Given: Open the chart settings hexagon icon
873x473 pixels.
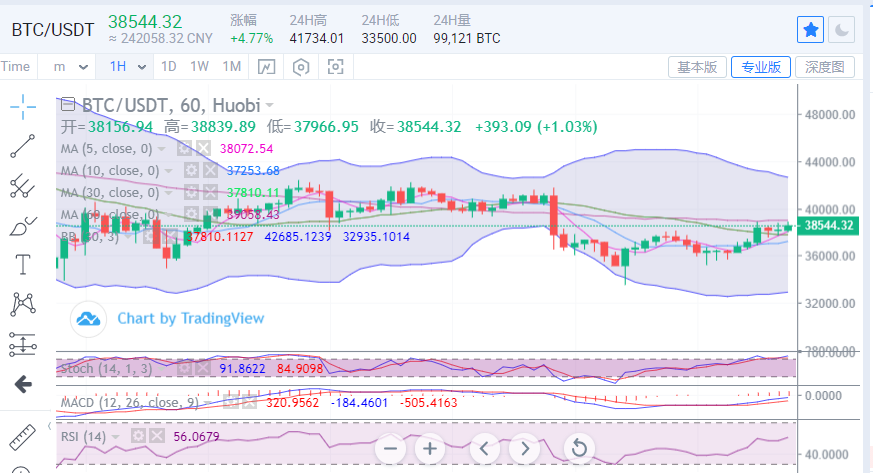Looking at the screenshot, I should (x=301, y=67).
